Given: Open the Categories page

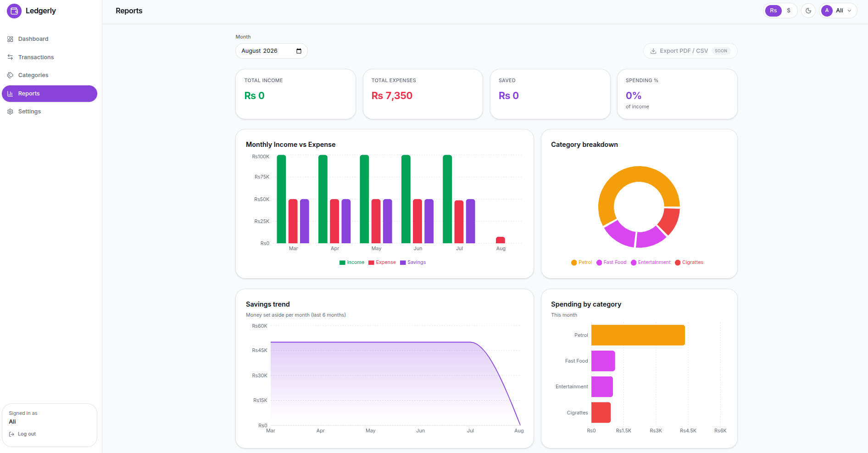Looking at the screenshot, I should coord(50,75).
